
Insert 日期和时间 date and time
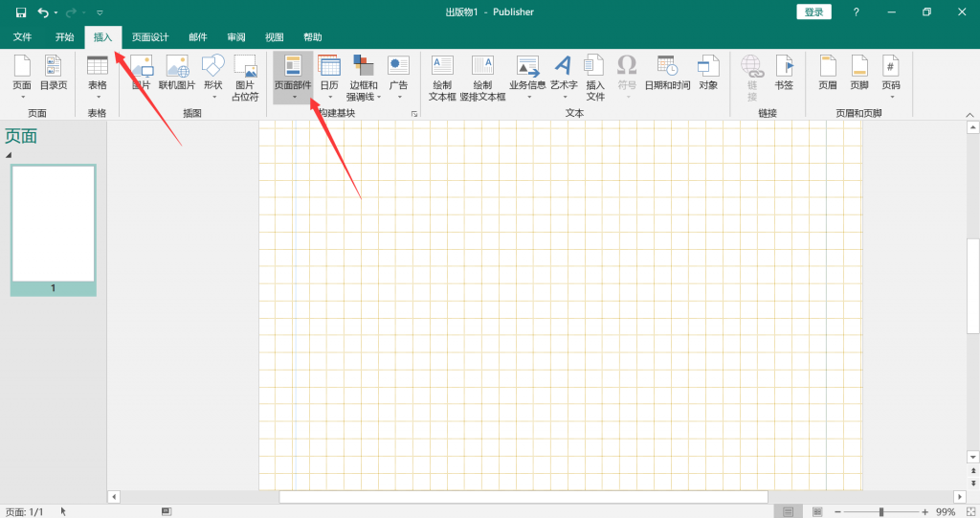pos(667,73)
